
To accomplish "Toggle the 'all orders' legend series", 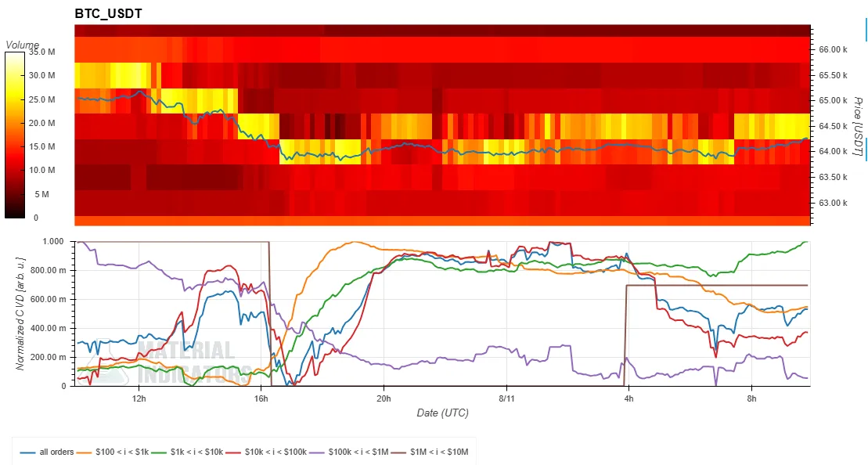I will point(47,452).
